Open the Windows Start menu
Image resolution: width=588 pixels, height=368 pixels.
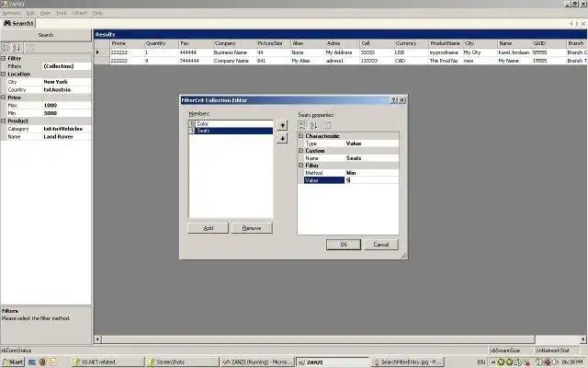coord(13,362)
